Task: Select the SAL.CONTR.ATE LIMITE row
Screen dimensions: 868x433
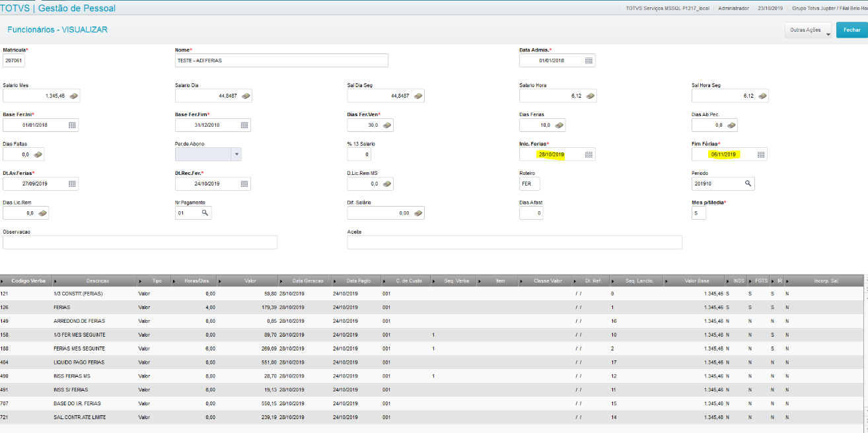Action: (x=431, y=417)
